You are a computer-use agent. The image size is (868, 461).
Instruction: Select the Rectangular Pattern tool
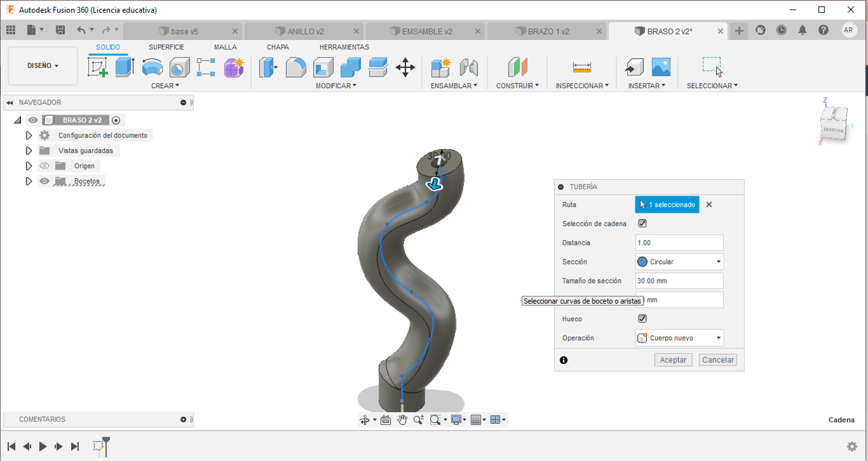(x=206, y=67)
